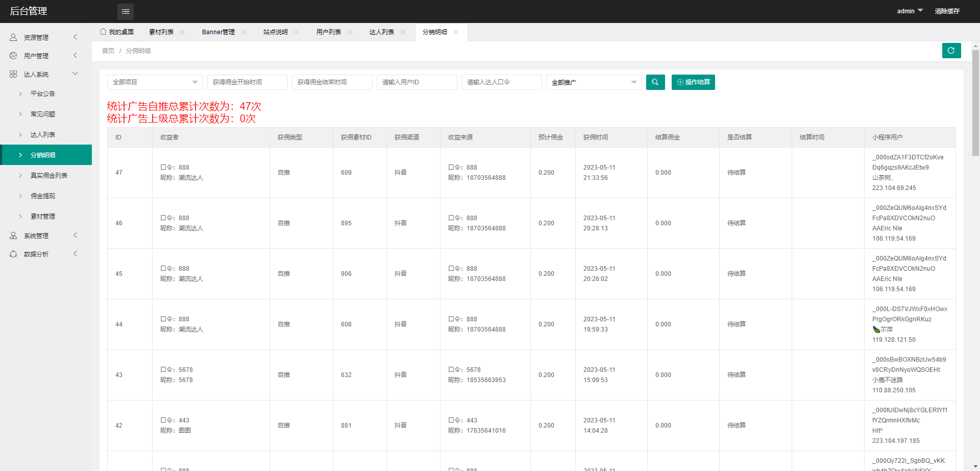Open 常见问题 in sidebar
The height and width of the screenshot is (471, 980).
coord(46,114)
